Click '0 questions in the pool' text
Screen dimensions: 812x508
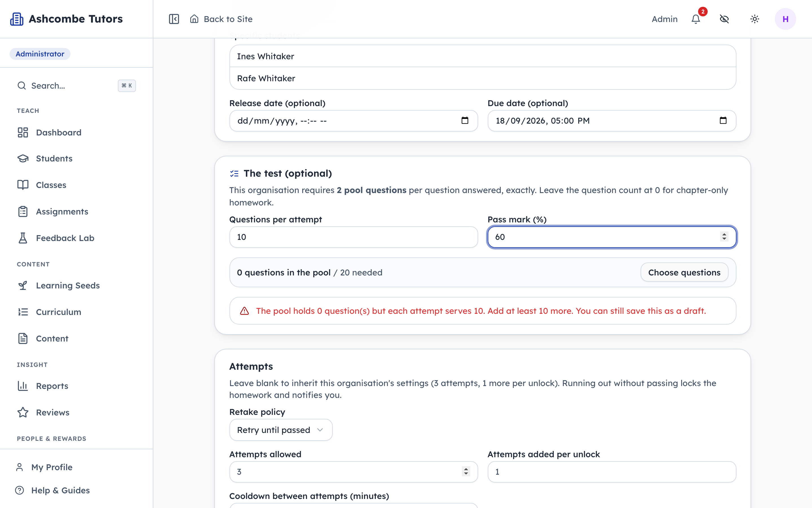[x=284, y=272]
